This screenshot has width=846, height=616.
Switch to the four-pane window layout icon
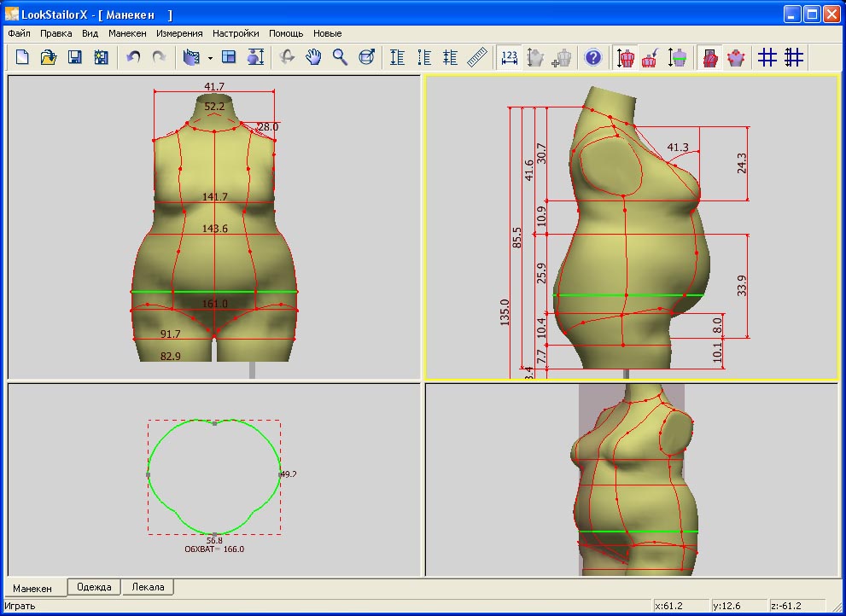tap(229, 56)
